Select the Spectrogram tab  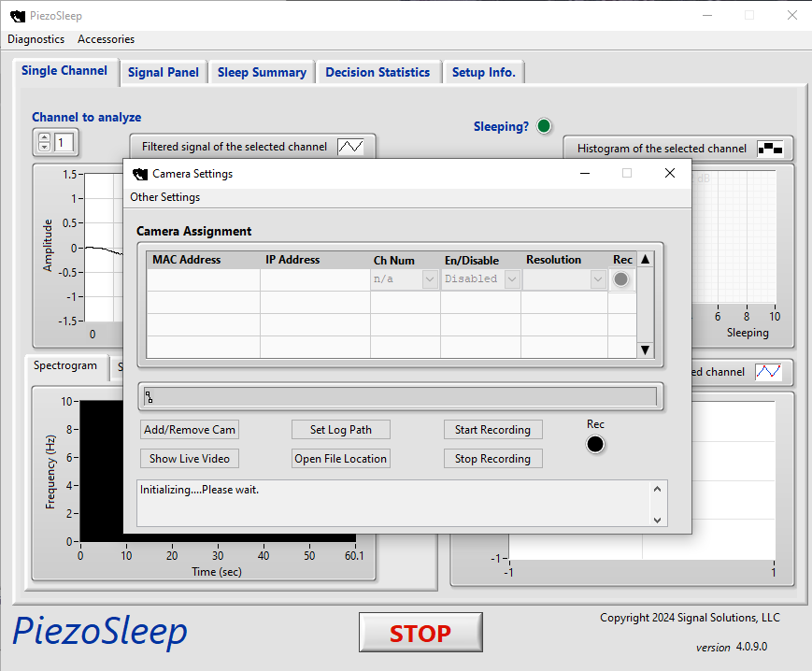tap(65, 366)
